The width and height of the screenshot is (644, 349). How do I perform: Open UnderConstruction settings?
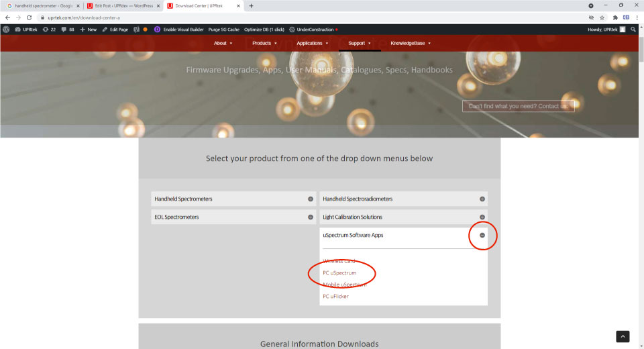[x=313, y=30]
